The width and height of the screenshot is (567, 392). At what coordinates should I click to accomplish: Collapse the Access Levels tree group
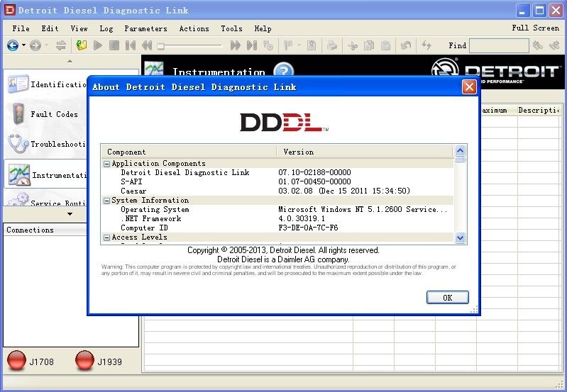tap(106, 237)
